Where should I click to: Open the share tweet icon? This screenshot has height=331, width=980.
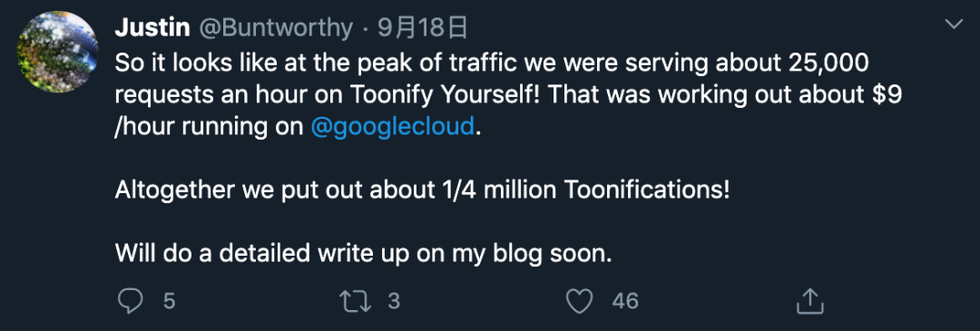tap(810, 301)
